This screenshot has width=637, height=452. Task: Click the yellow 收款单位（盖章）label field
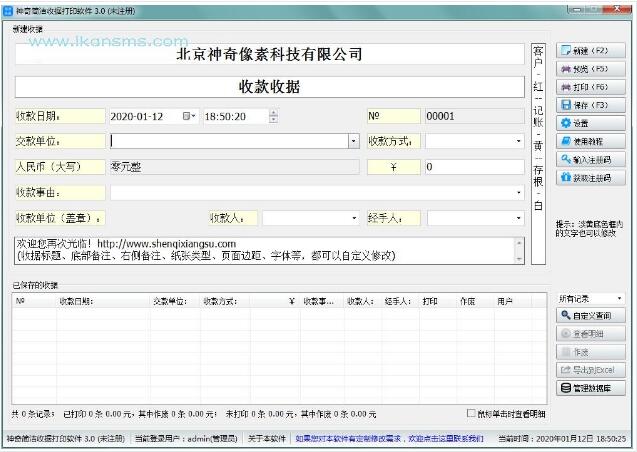coord(60,218)
